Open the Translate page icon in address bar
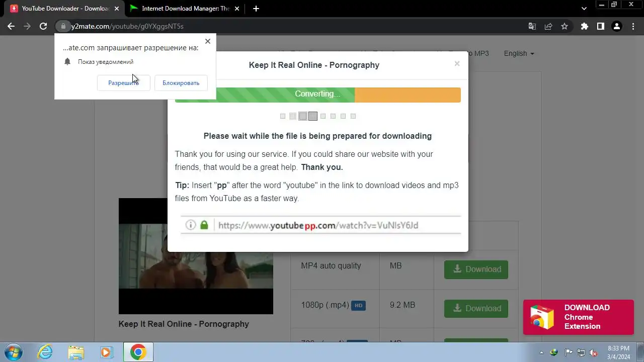644x362 pixels. 532,26
